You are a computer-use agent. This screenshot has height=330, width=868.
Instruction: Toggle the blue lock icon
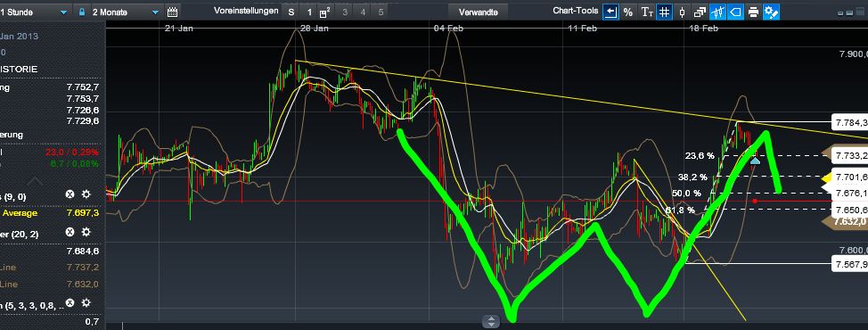tap(82, 12)
